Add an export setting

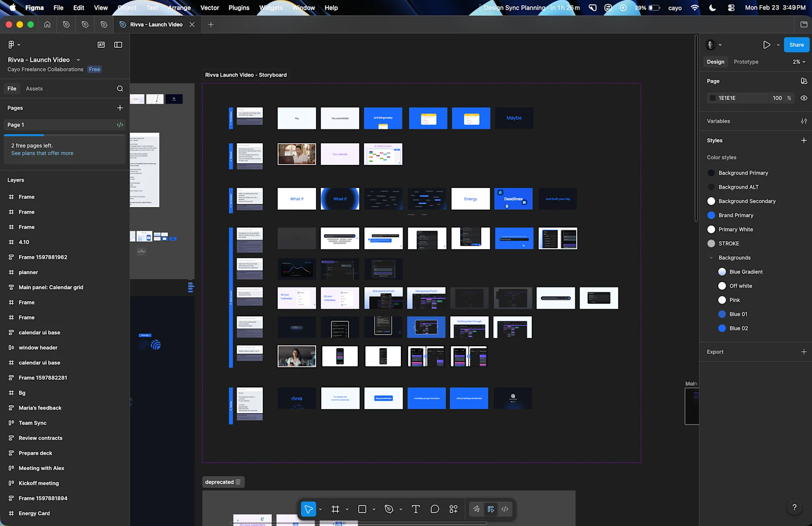click(x=804, y=351)
